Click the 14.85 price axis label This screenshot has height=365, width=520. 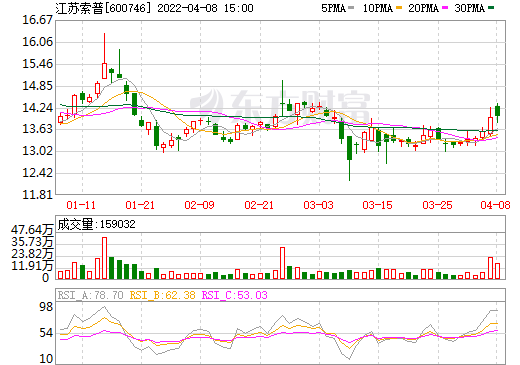(x=38, y=86)
